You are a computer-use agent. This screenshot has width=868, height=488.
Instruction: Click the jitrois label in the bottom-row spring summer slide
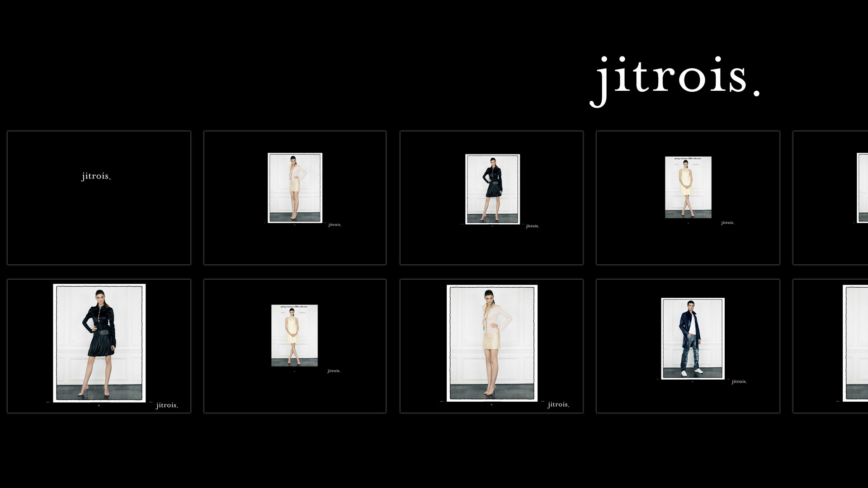pos(334,371)
